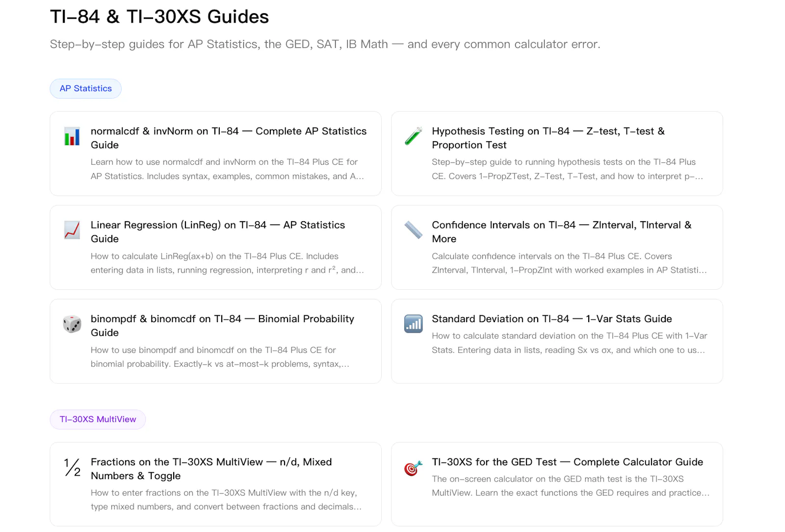Click the dice icon for binompdf guide
This screenshot has width=785, height=532.
[72, 324]
